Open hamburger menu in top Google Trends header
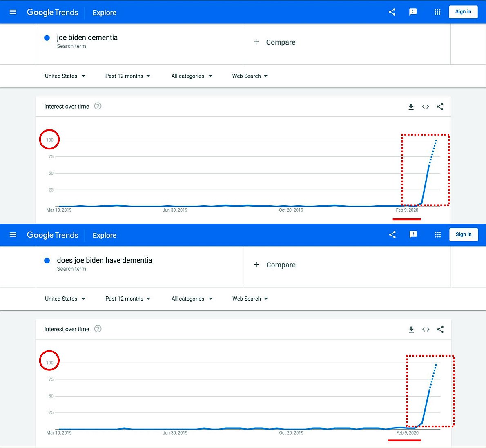The width and height of the screenshot is (486, 448). pos(13,12)
